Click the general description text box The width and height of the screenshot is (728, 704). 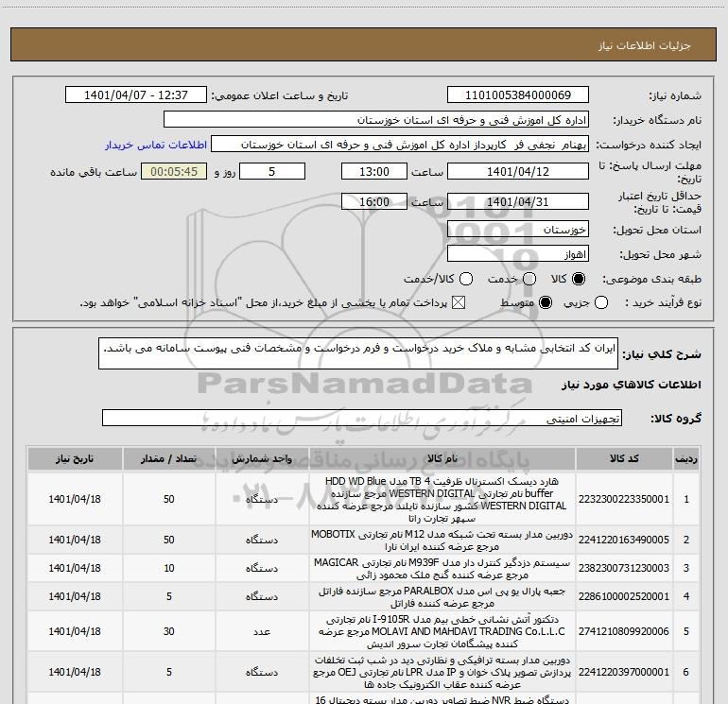(x=358, y=353)
